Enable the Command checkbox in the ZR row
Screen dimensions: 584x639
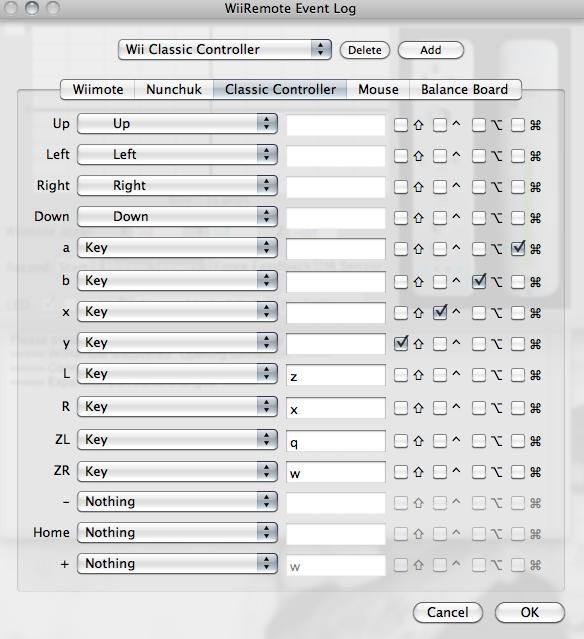tap(518, 472)
